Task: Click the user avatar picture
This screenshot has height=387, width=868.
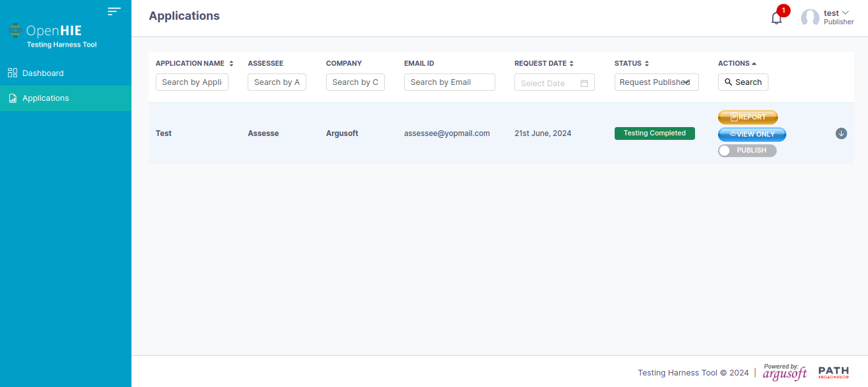Action: (810, 18)
